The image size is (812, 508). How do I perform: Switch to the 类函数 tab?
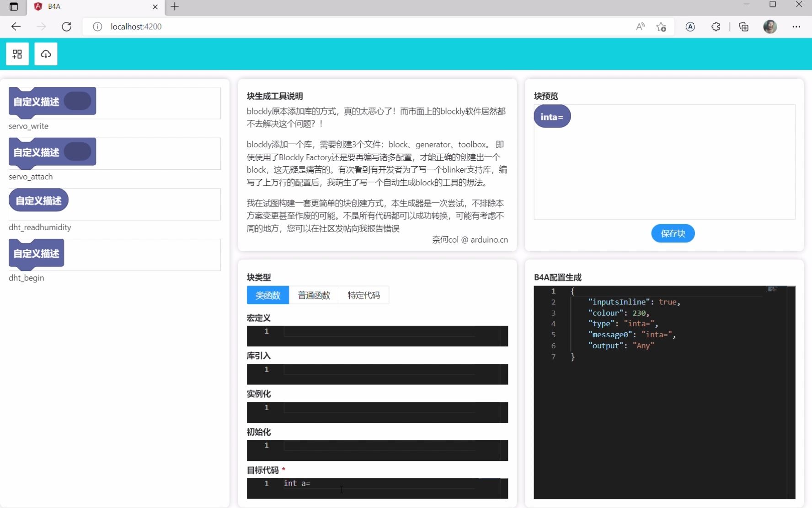(x=267, y=295)
